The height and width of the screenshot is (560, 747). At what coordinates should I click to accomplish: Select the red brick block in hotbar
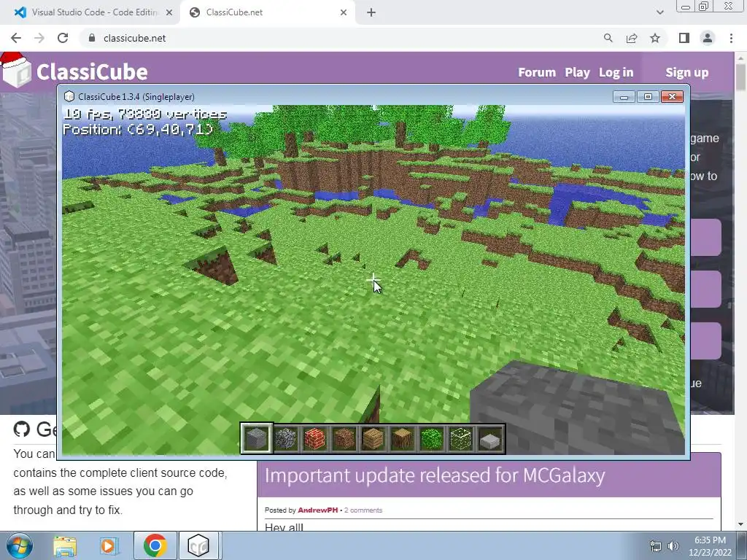coord(315,438)
